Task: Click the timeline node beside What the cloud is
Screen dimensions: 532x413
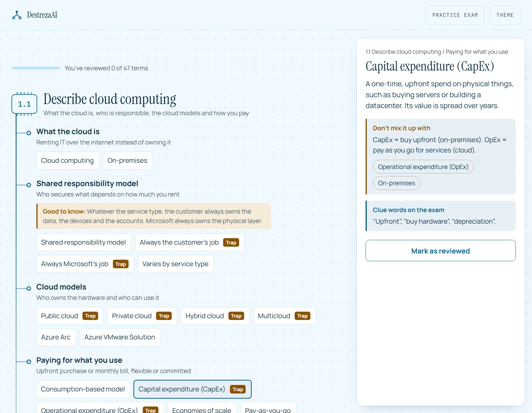Action: click(x=29, y=133)
